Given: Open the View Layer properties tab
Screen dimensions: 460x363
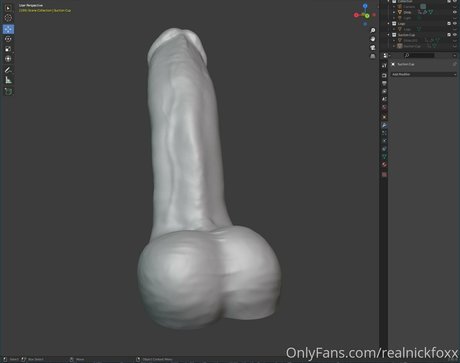Looking at the screenshot, I should (x=384, y=91).
